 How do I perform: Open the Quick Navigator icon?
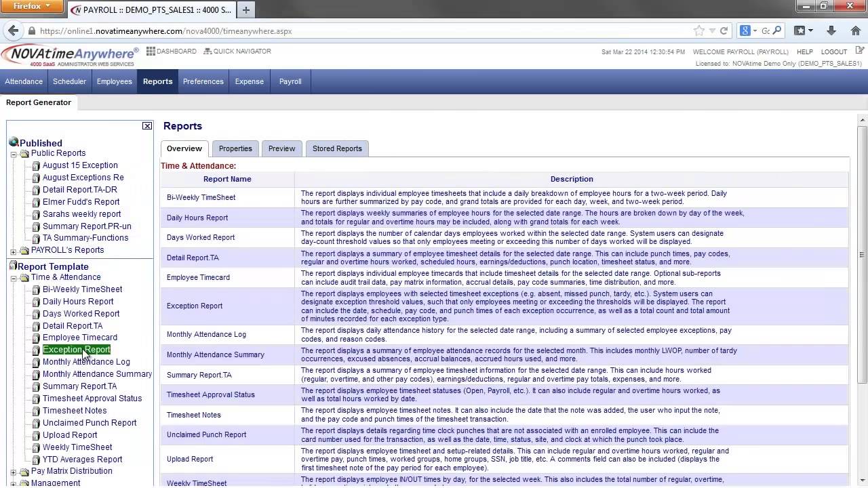click(x=208, y=51)
